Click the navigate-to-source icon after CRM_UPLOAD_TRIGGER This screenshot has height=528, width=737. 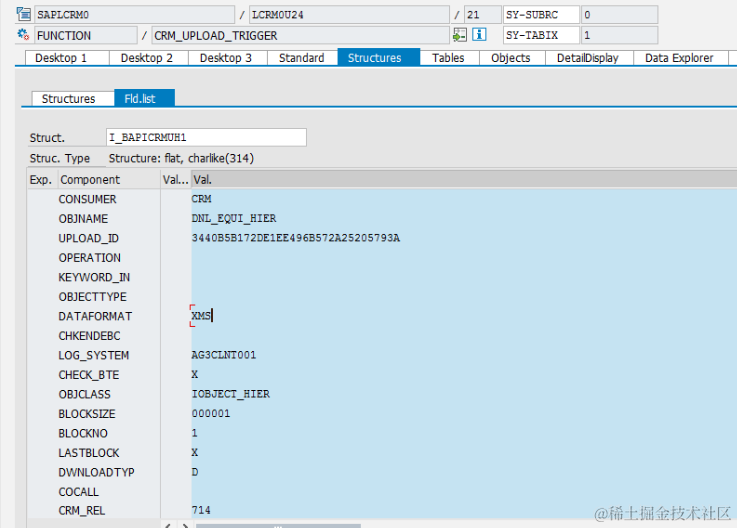click(460, 35)
